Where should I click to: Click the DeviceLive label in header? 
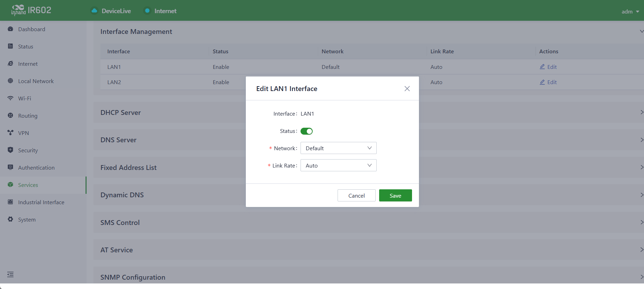point(116,11)
